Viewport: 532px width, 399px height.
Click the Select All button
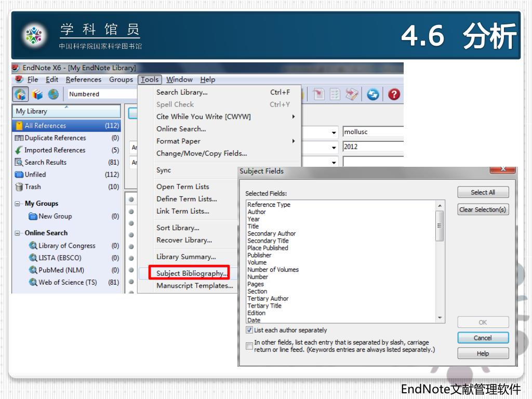tap(483, 192)
